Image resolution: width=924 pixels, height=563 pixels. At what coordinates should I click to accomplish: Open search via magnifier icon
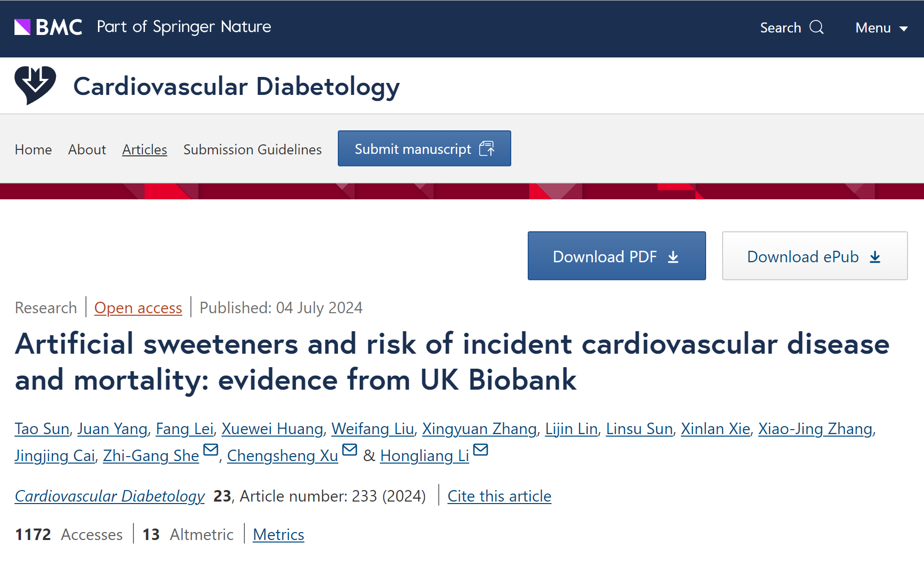(x=817, y=27)
